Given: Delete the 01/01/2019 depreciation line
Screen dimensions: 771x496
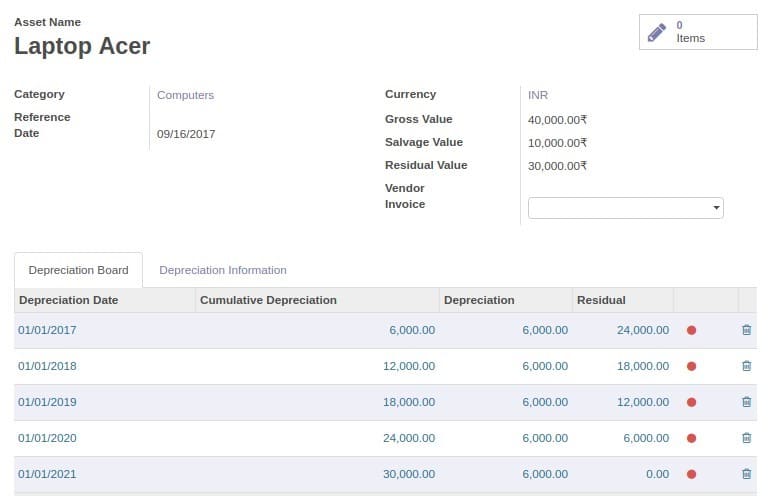Looking at the screenshot, I should tap(746, 402).
